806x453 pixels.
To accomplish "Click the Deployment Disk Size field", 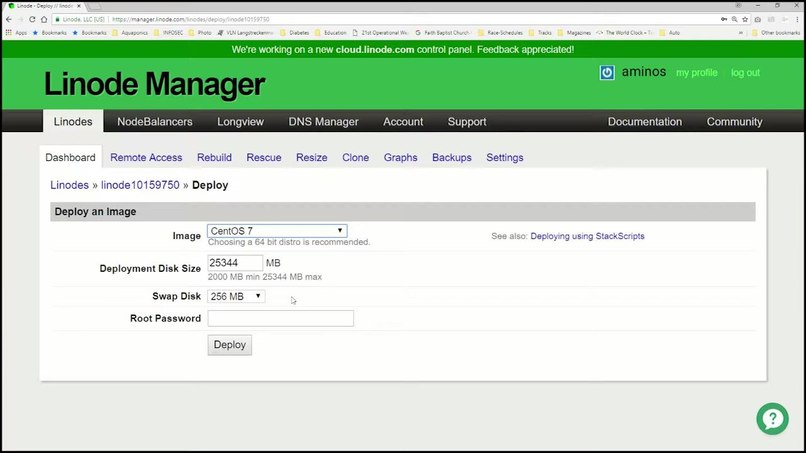I will (x=235, y=263).
